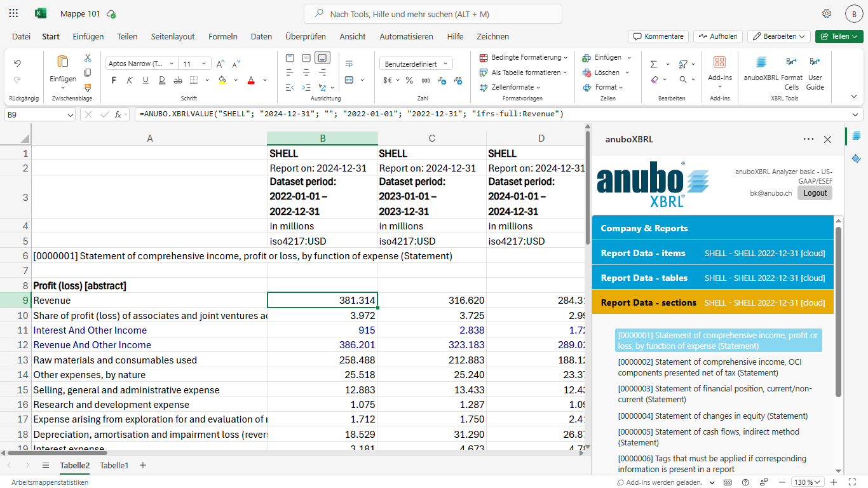Image resolution: width=868 pixels, height=488 pixels.
Task: Toggle bottom vertical alignment button
Action: point(322,58)
